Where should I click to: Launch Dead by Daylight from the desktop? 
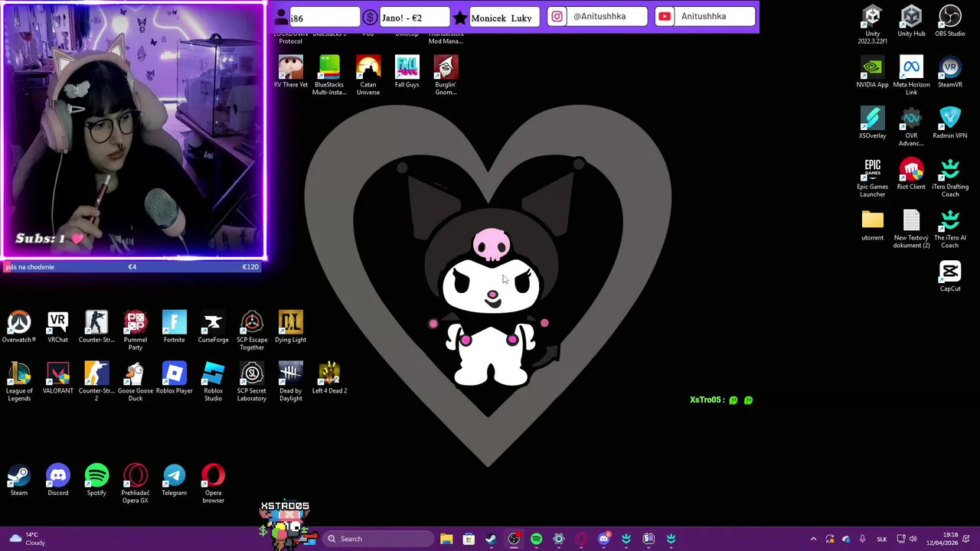(x=290, y=382)
